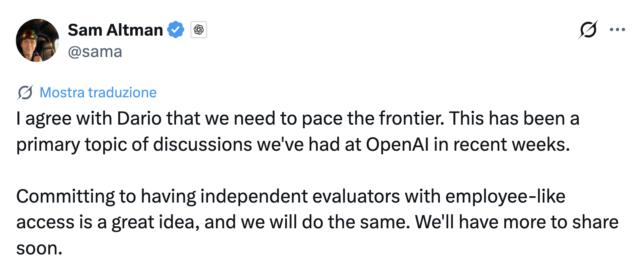Click the final word soon
644x273 pixels.
39,248
